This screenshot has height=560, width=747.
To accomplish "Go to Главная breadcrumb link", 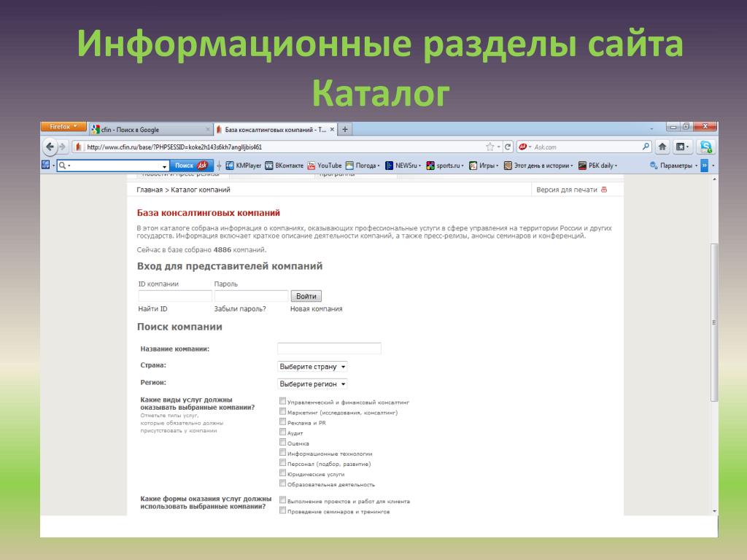I will pyautogui.click(x=150, y=190).
